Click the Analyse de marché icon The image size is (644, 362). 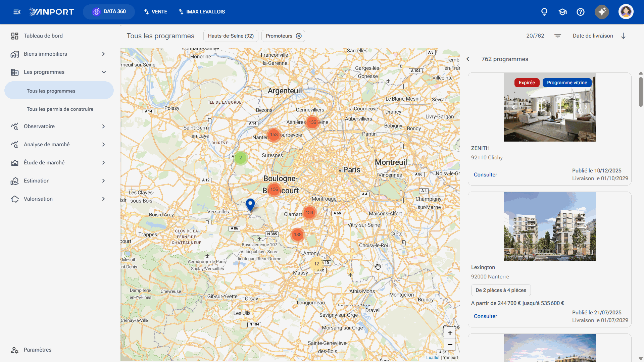point(14,145)
